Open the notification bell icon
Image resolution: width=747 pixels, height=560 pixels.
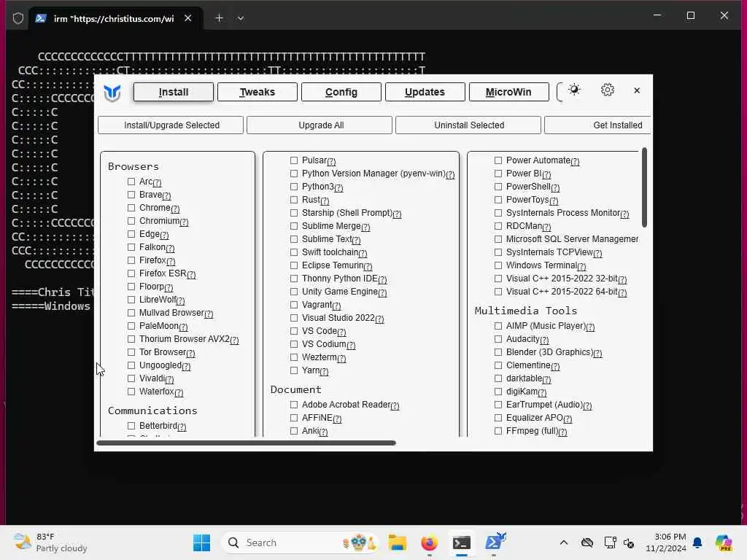click(697, 542)
